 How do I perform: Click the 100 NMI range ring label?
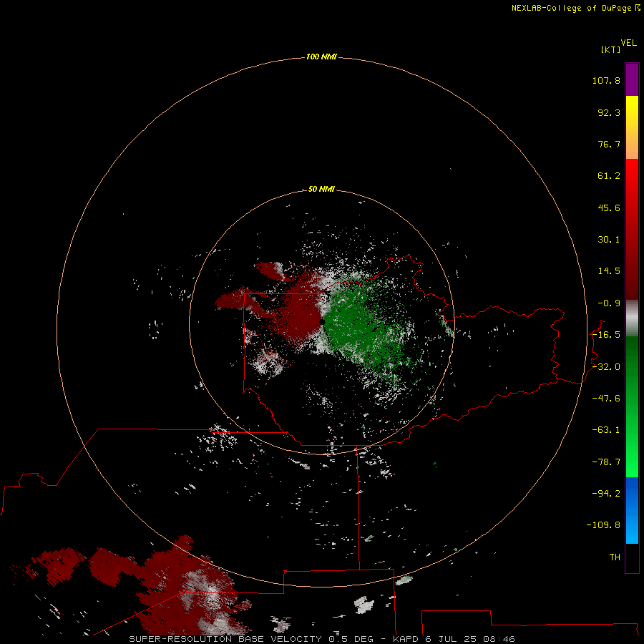(x=321, y=57)
